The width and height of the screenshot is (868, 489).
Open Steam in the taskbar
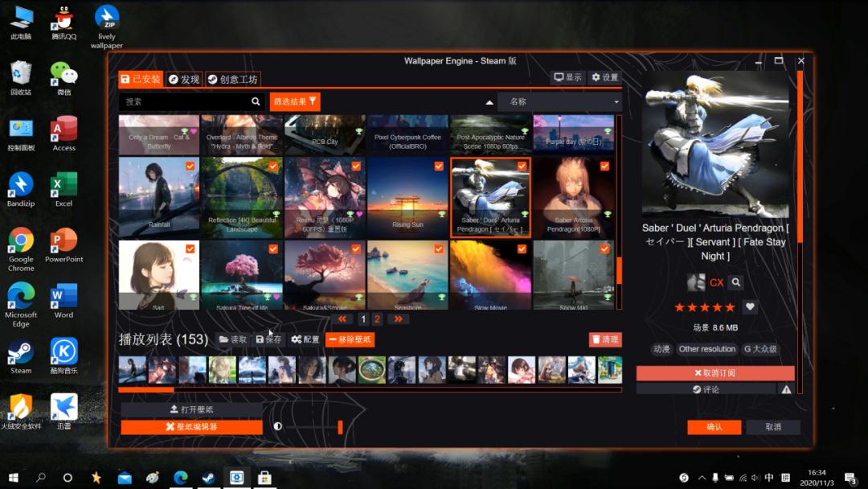coord(208,478)
